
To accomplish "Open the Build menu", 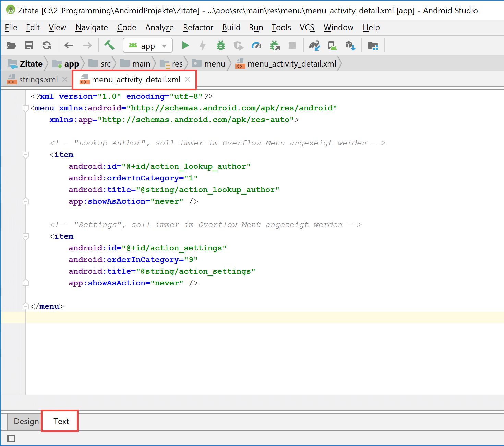I will 231,27.
